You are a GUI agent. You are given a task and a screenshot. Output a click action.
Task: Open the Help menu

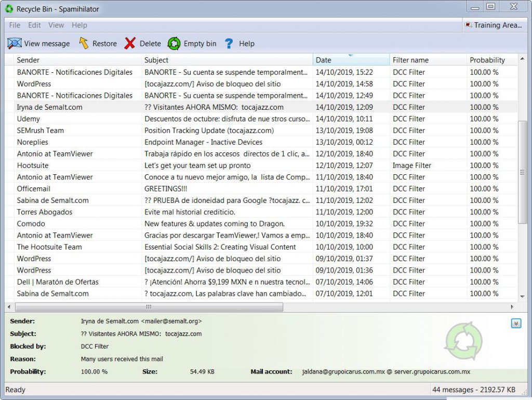79,25
